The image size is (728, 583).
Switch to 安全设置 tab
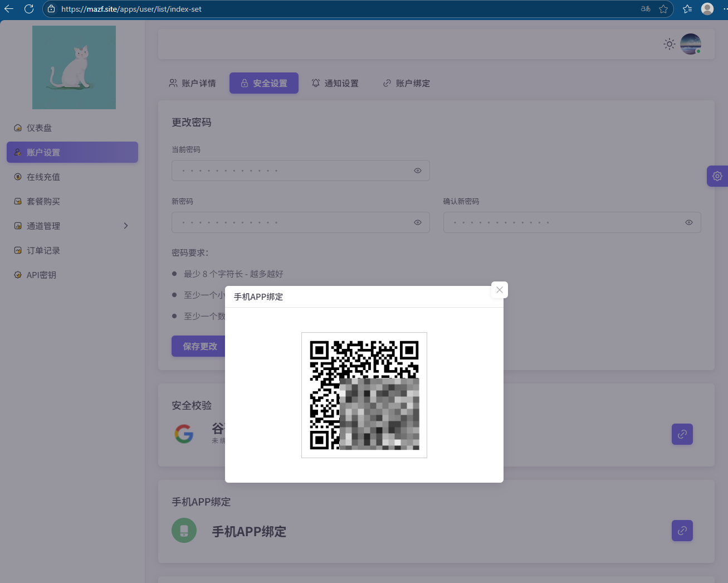click(264, 83)
